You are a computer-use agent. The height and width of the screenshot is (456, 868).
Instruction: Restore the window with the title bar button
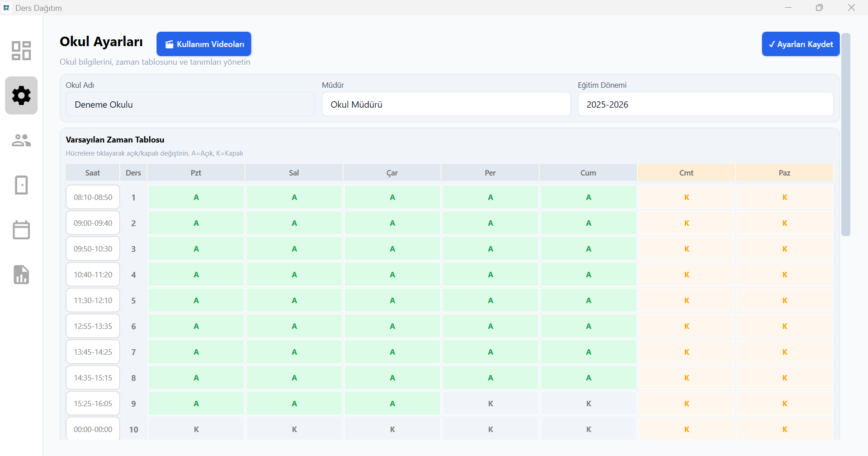click(x=819, y=8)
